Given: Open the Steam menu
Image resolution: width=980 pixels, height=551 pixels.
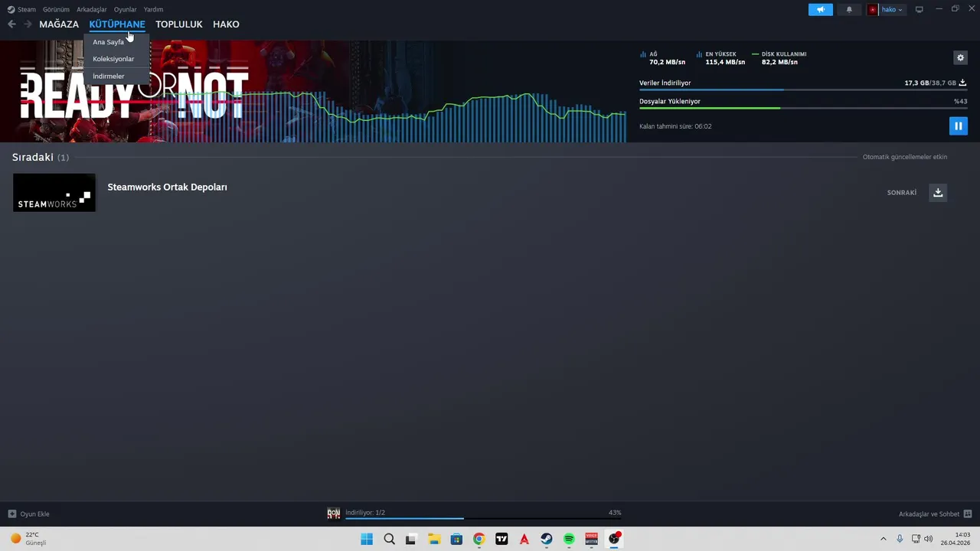Looking at the screenshot, I should coord(27,9).
